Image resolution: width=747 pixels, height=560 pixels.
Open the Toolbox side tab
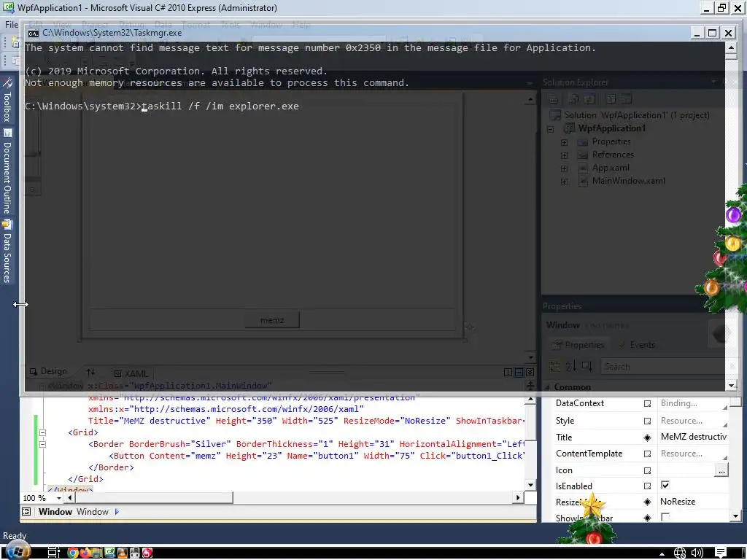(x=7, y=100)
